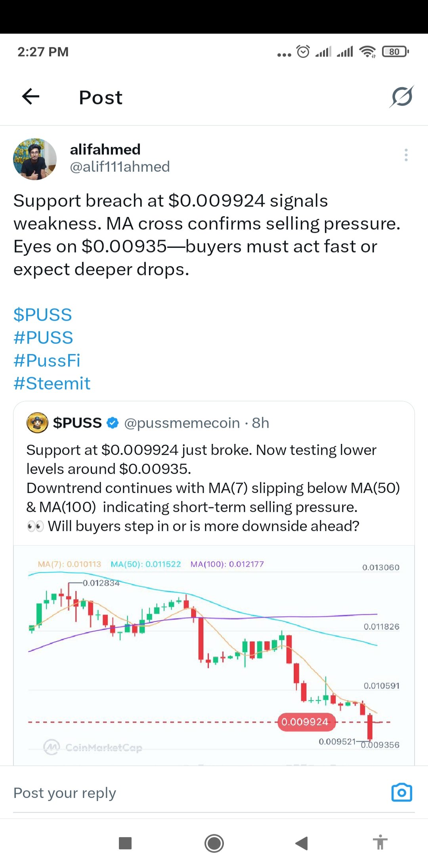Image resolution: width=428 pixels, height=868 pixels.
Task: Open the price chart image
Action: [214, 655]
